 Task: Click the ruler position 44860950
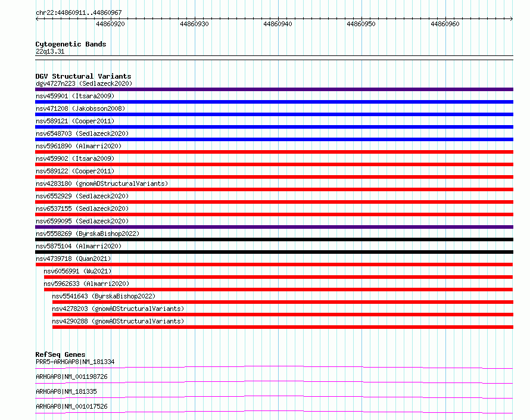[361, 24]
